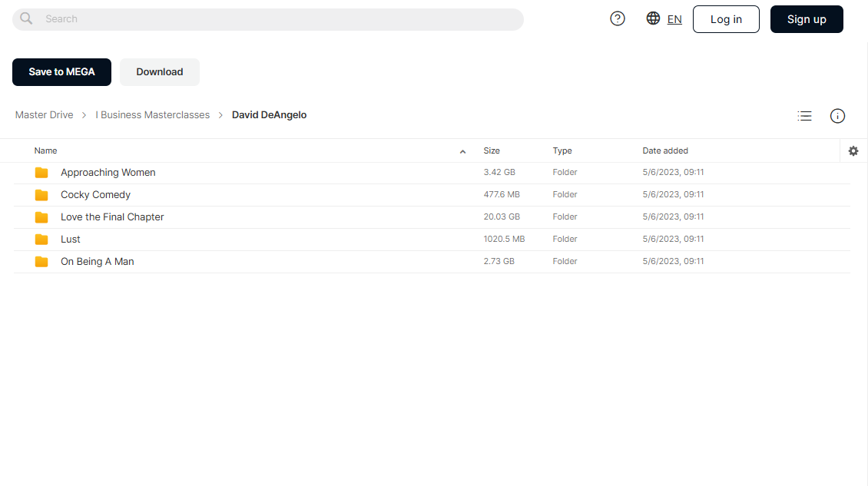
Task: Open the EN language selector
Action: point(674,19)
